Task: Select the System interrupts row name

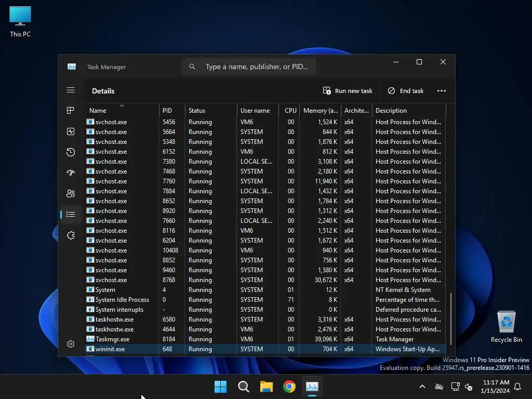Action: 119,310
